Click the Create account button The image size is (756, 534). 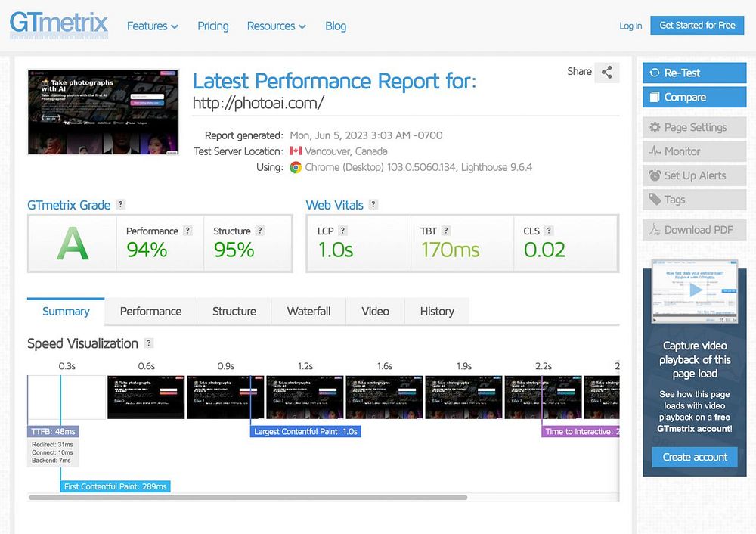[695, 457]
